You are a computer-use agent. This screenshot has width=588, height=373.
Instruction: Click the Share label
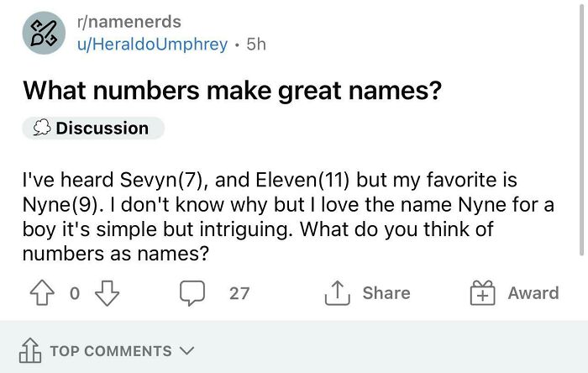point(386,292)
